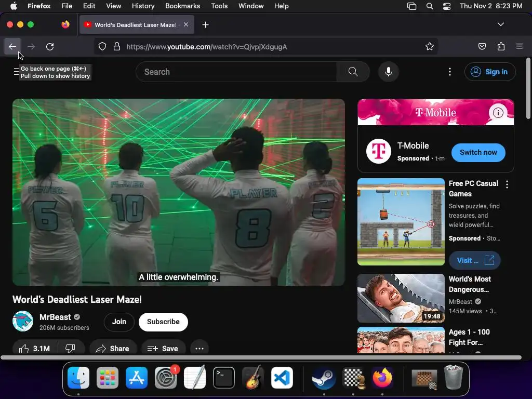Viewport: 532px width, 399px height.
Task: Open the View menu
Action: tap(113, 6)
